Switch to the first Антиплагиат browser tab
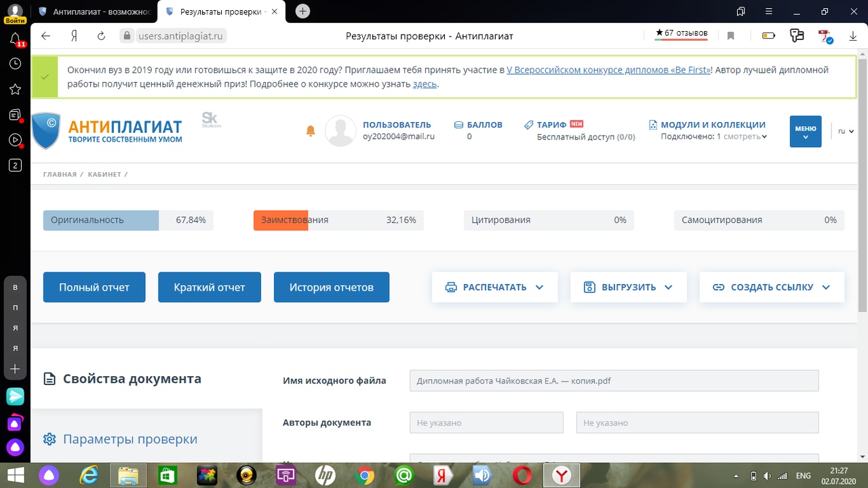This screenshot has height=488, width=868. click(94, 12)
